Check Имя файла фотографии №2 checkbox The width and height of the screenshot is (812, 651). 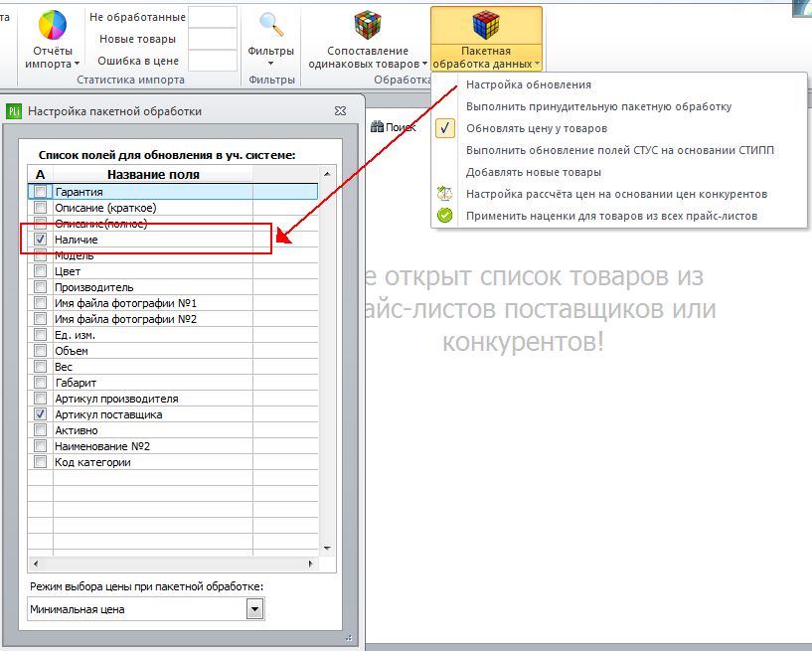click(40, 318)
